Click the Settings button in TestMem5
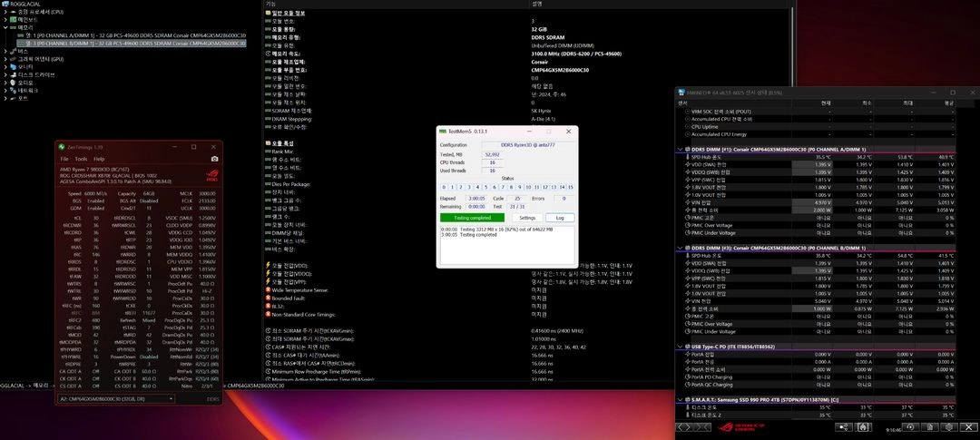 point(527,218)
